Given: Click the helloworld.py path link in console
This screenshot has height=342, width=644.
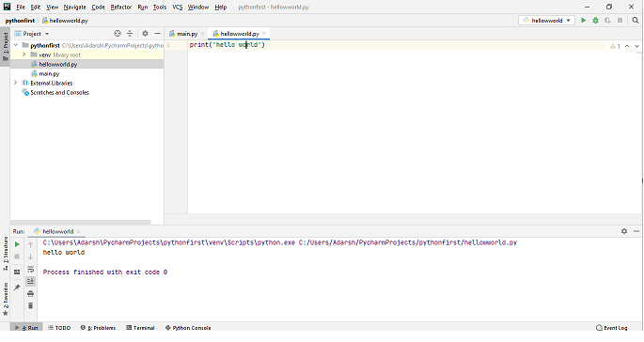Looking at the screenshot, I should [x=408, y=242].
